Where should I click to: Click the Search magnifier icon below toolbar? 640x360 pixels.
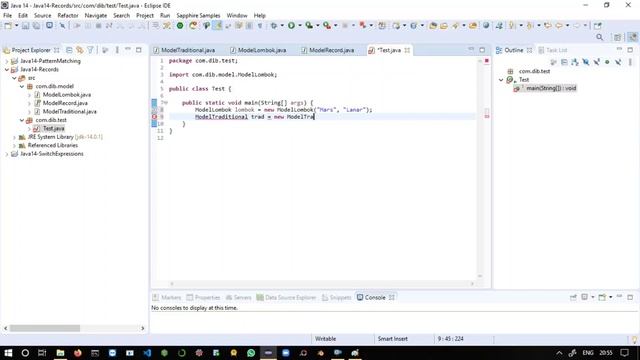pyautogui.click(x=600, y=38)
